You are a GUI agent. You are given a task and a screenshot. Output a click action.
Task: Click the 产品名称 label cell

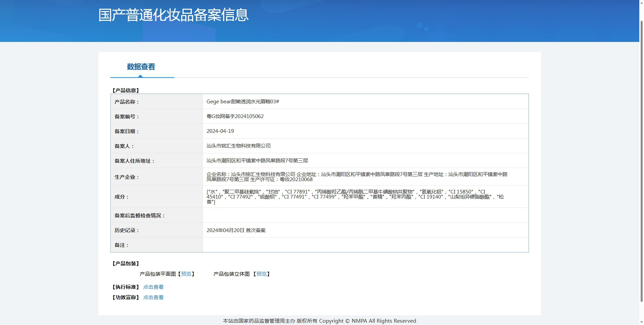157,102
